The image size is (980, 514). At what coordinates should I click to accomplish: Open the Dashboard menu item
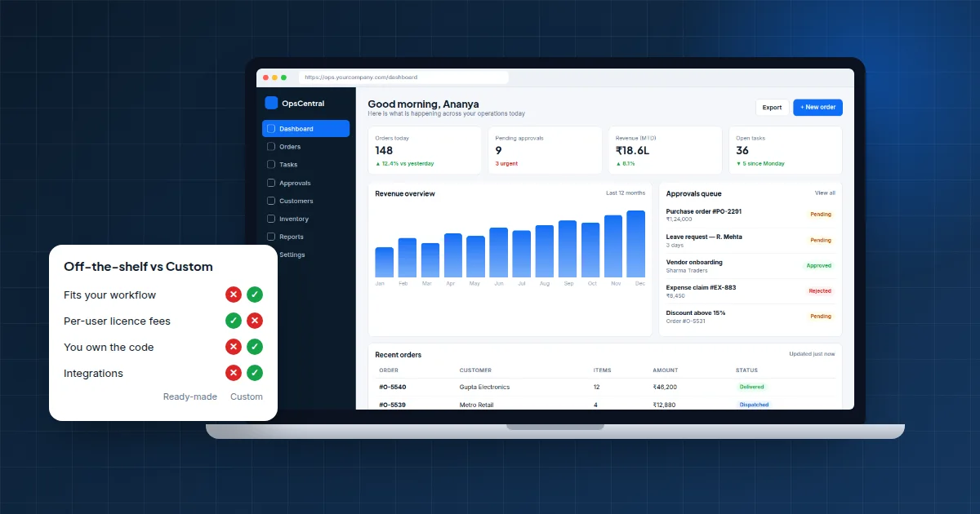[x=305, y=129]
